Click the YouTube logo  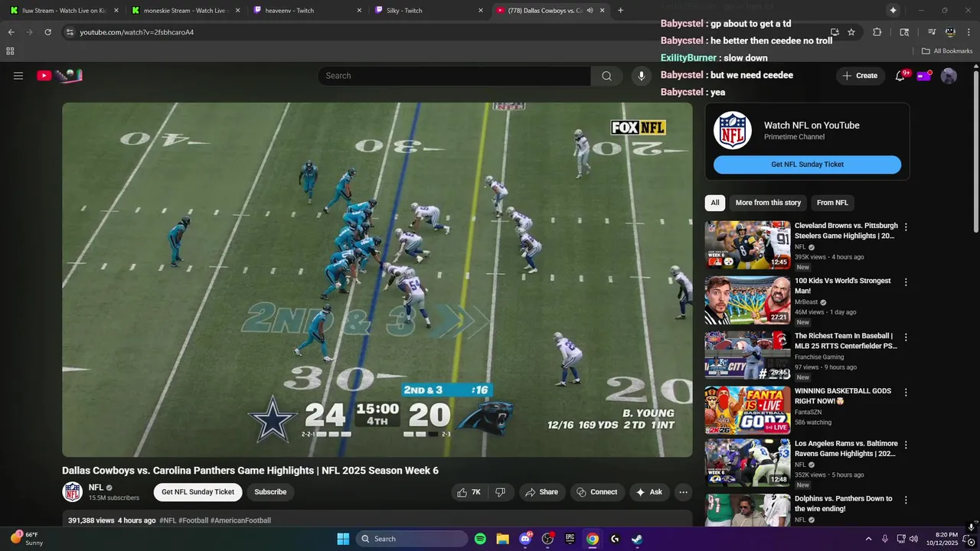click(x=60, y=76)
